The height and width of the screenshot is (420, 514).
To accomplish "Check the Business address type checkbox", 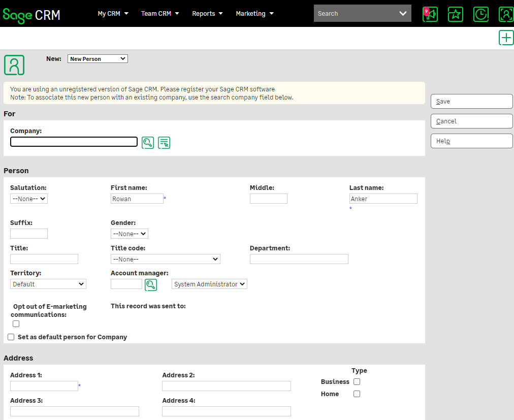I will [357, 382].
